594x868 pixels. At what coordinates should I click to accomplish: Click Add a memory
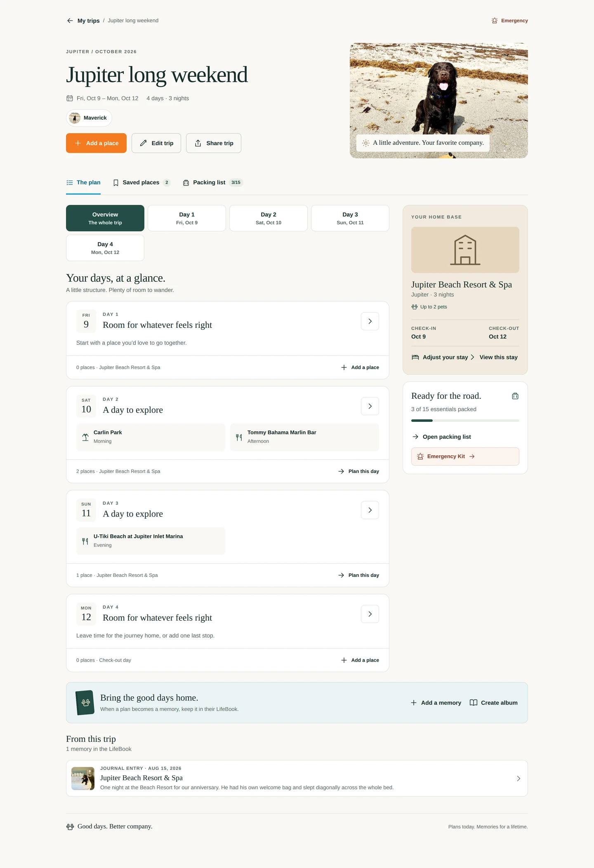coord(436,703)
